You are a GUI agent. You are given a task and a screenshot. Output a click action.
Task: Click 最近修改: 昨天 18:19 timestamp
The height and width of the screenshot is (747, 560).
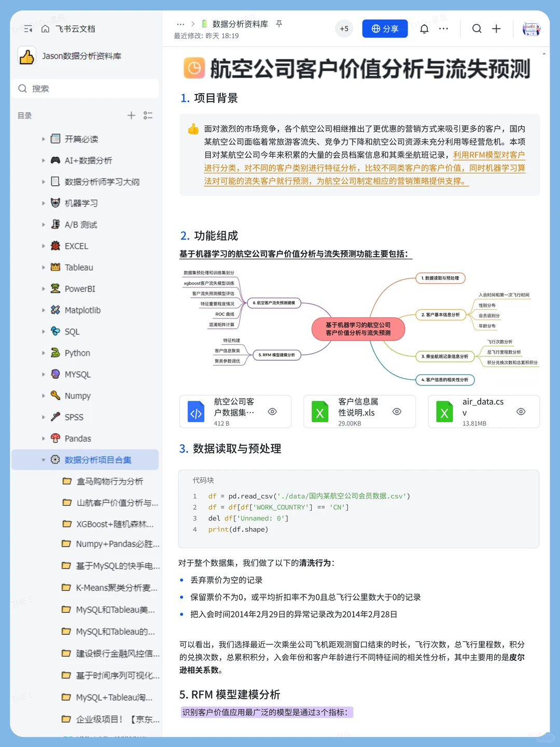pyautogui.click(x=206, y=36)
